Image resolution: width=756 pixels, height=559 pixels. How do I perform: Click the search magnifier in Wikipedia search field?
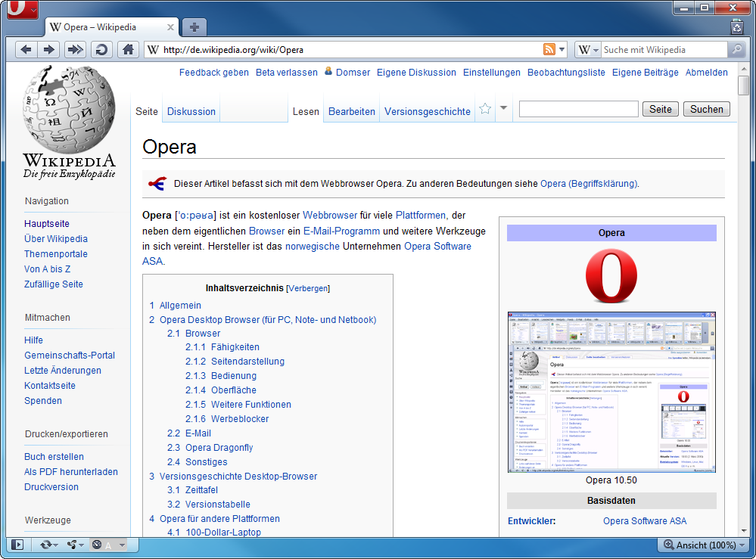[737, 49]
